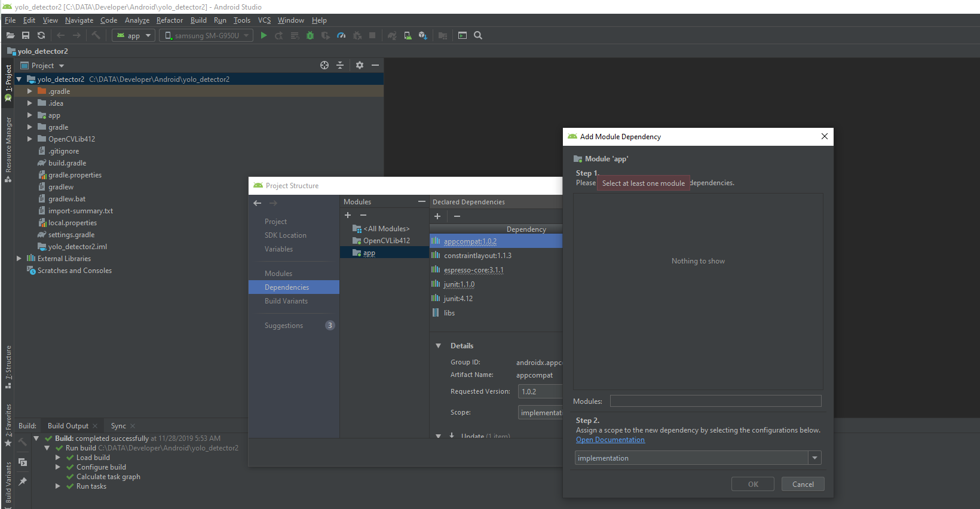Remove dependency with Declared Dependencies minus
980x509 pixels.
(457, 216)
